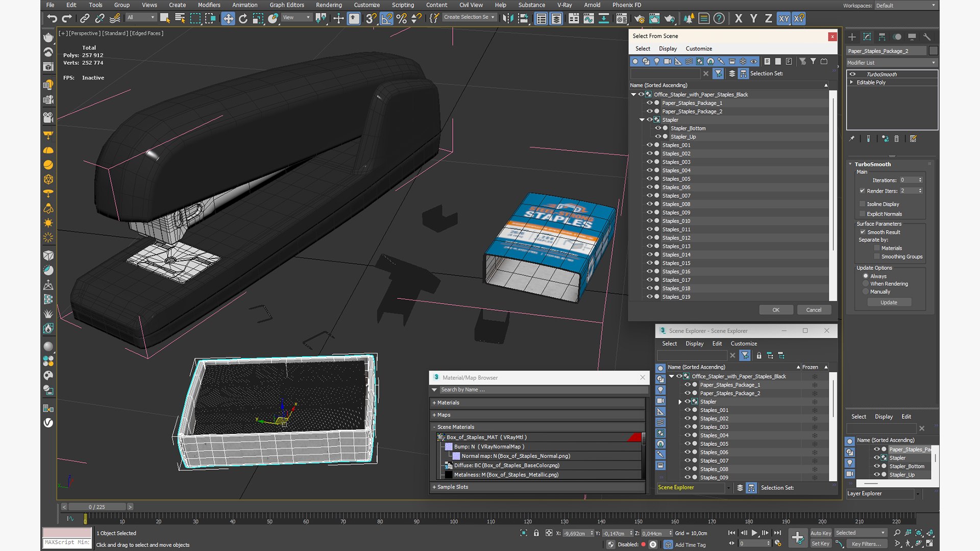Enable the Explicit Normals checkbox
This screenshot has width=980, height=551.
click(x=863, y=214)
